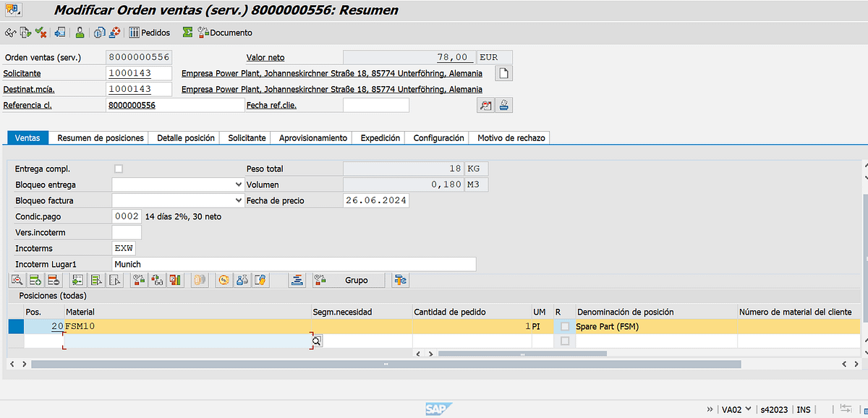This screenshot has height=418, width=868.
Task: Click the Solicitante field label link
Action: (22, 73)
